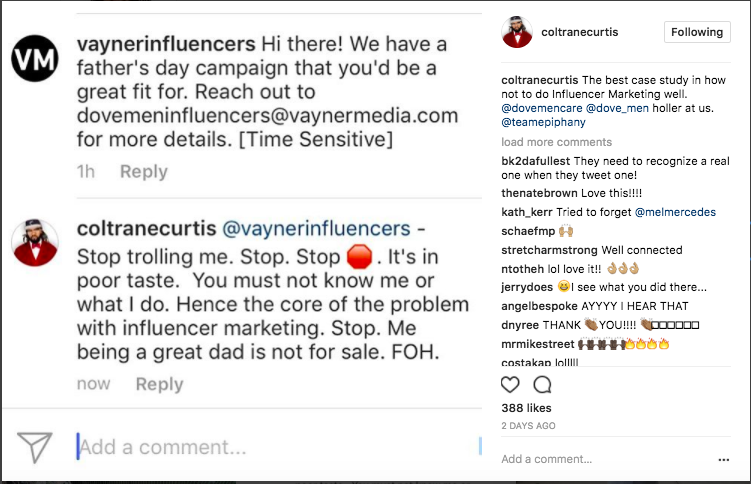Click the sidebar Add a comment input
This screenshot has height=484, width=751.
[x=600, y=459]
